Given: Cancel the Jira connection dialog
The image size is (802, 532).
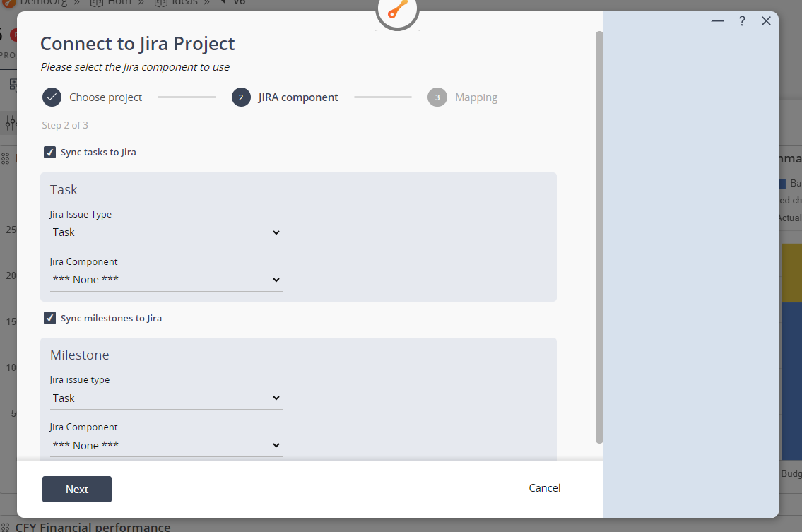Looking at the screenshot, I should 544,488.
